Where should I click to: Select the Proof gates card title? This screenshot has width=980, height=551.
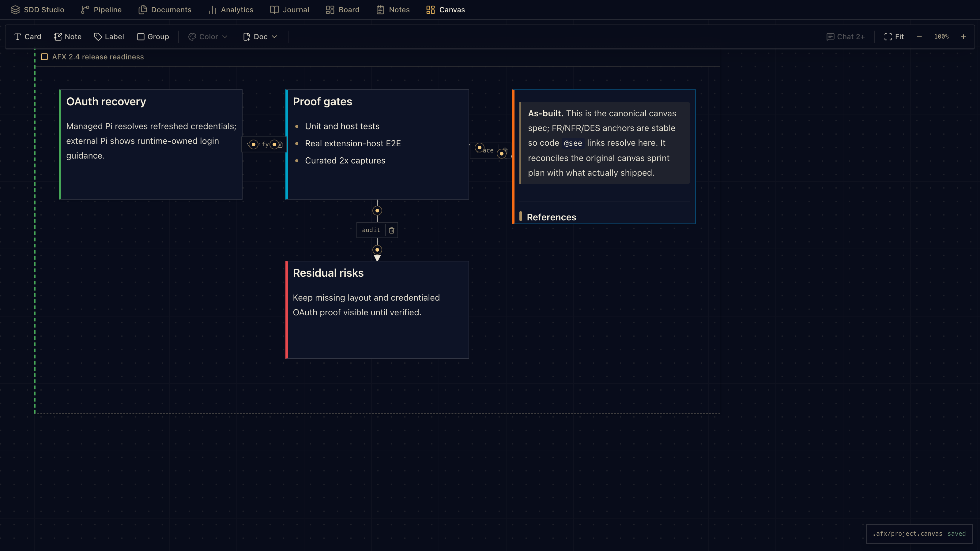(x=322, y=102)
